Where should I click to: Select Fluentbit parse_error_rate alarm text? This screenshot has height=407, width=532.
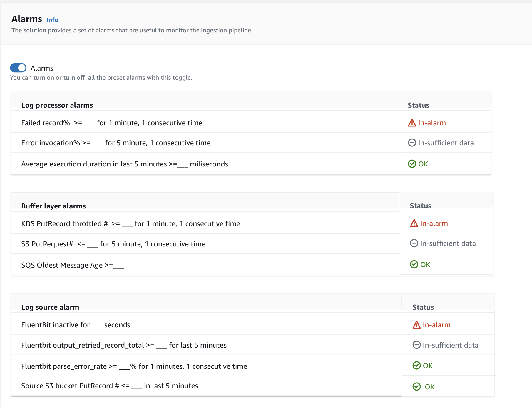134,366
